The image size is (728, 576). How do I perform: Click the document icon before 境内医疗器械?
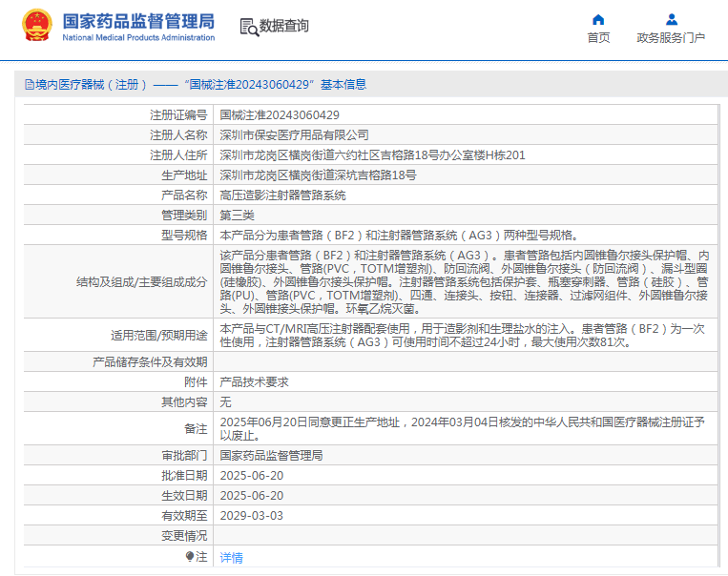point(30,85)
